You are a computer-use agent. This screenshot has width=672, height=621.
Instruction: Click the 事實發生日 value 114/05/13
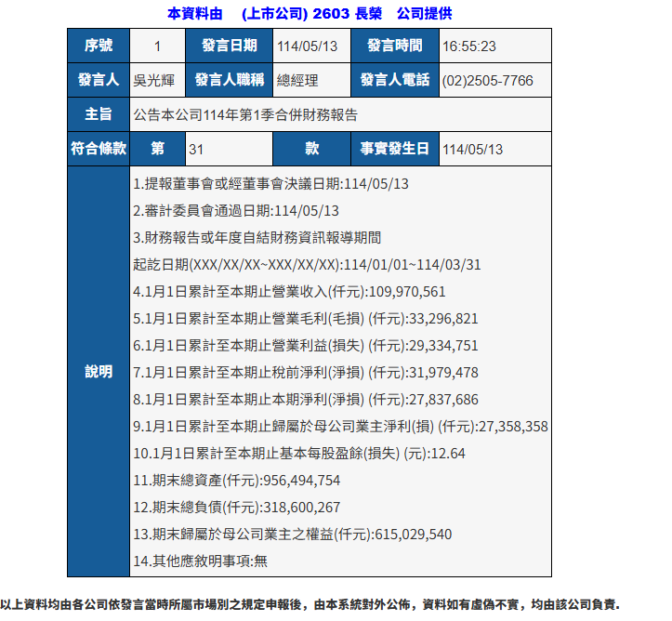pyautogui.click(x=472, y=149)
